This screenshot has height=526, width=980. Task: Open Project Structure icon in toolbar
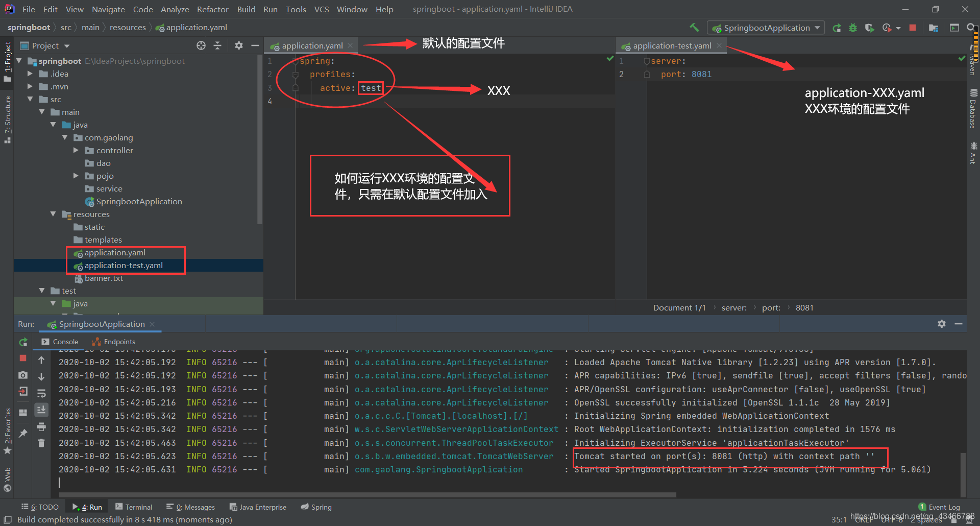(x=934, y=28)
